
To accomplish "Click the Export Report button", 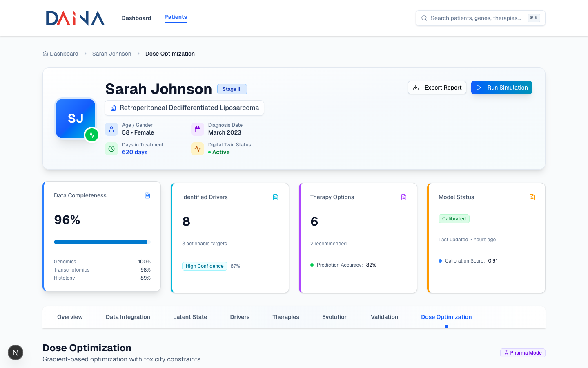I will [437, 88].
